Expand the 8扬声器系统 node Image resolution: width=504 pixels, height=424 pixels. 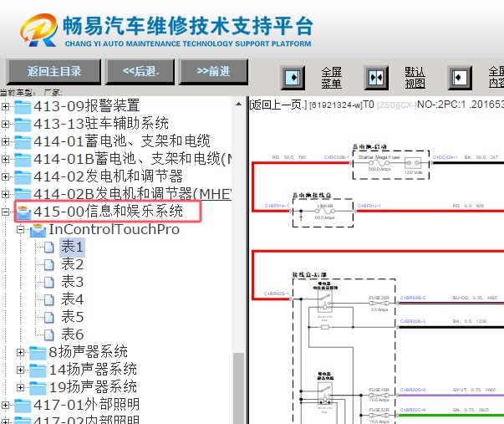tap(21, 353)
